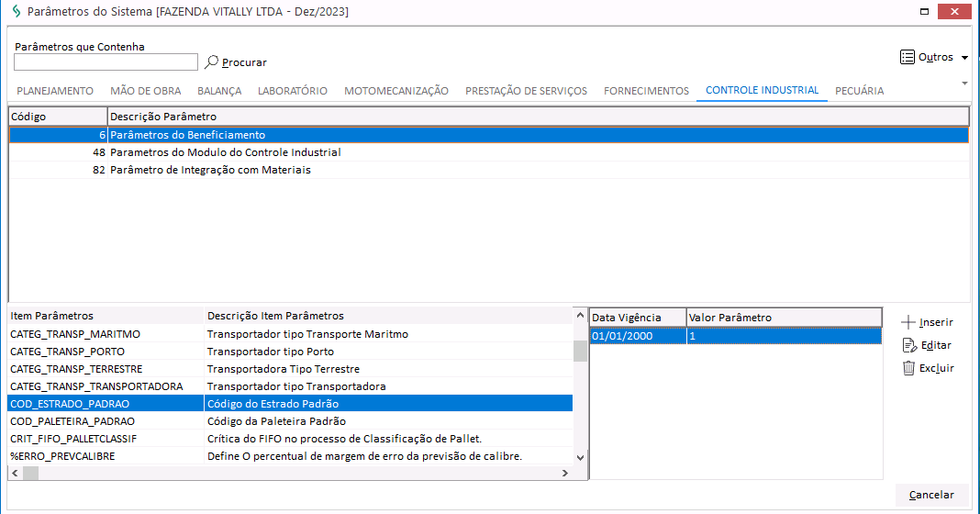Click code cell 48 in parameters table
Image resolution: width=980 pixels, height=514 pixels.
pos(58,152)
